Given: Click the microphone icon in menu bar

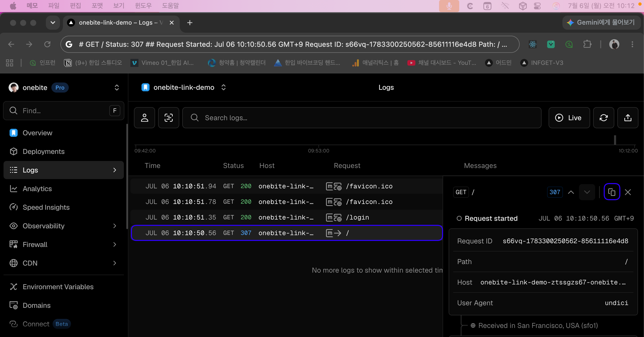Looking at the screenshot, I should pyautogui.click(x=449, y=6).
